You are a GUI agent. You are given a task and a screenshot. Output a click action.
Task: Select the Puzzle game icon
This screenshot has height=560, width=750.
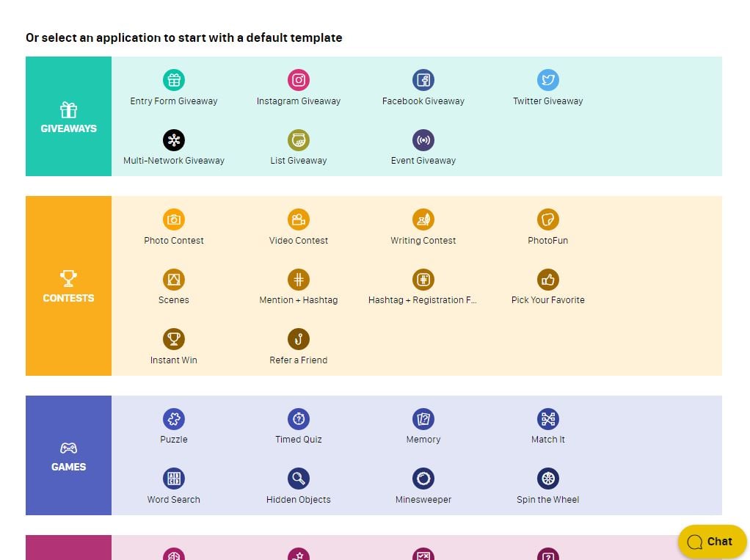click(174, 419)
